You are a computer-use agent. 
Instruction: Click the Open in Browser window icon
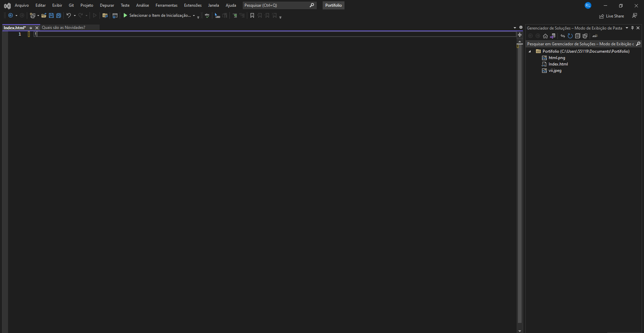coord(115,15)
